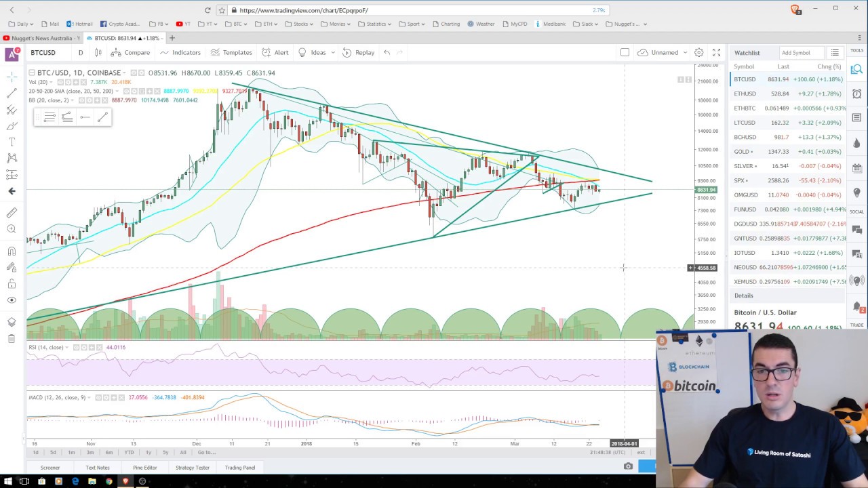Select the trend line drawing tool
Image resolution: width=868 pixels, height=488 pixels.
(x=12, y=93)
